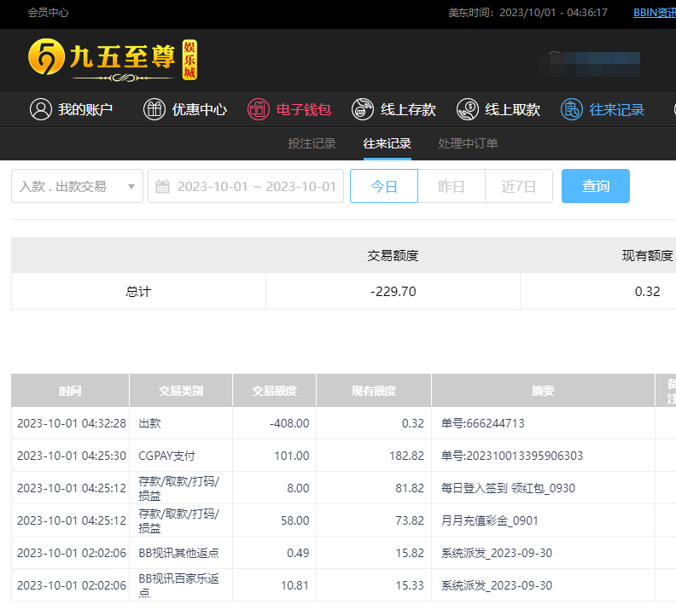Click the calendar icon in date field
676x616 pixels.
click(x=163, y=187)
